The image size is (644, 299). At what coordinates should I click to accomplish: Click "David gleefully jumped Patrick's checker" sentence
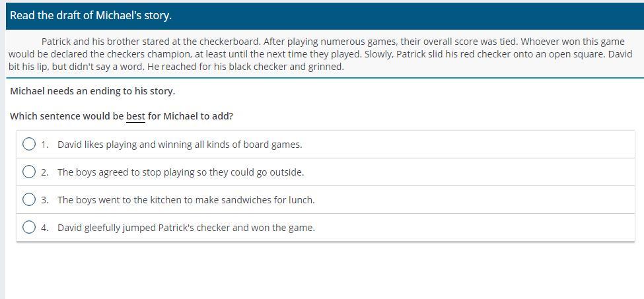(x=186, y=228)
